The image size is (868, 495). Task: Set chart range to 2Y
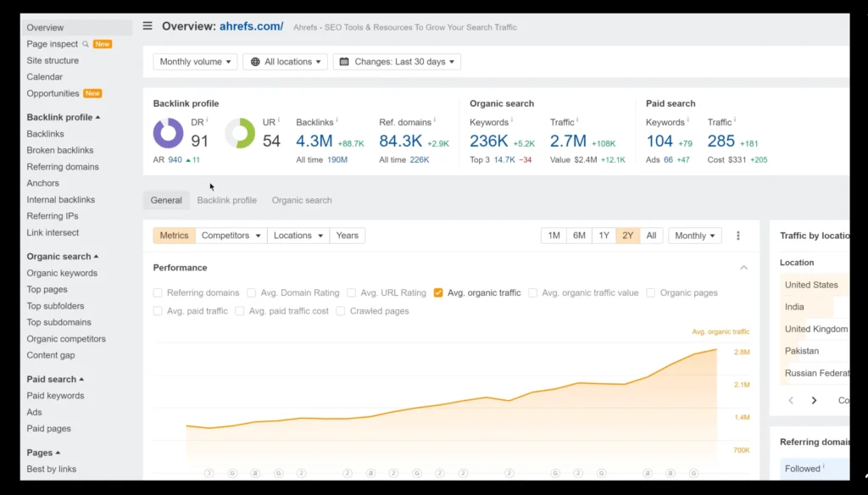pyautogui.click(x=628, y=236)
